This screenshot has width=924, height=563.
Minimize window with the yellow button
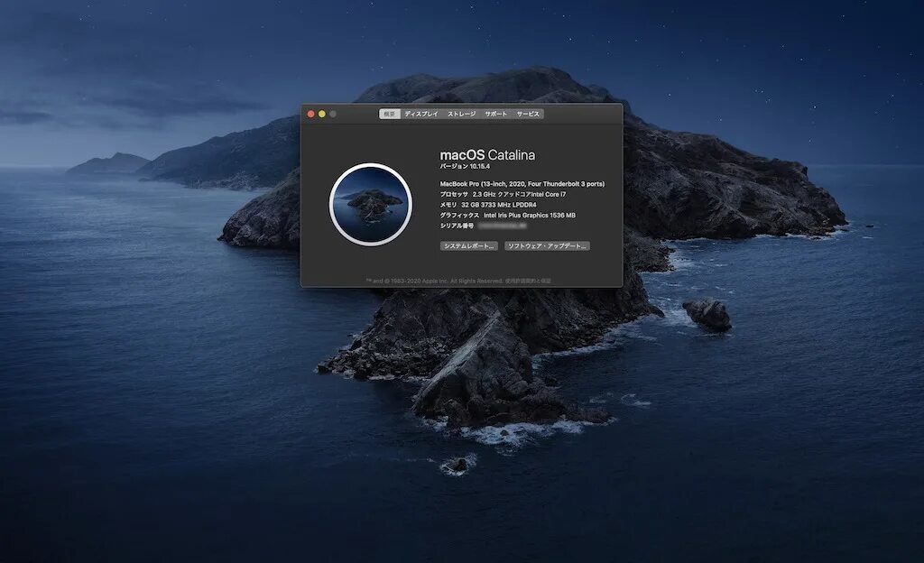click(322, 114)
